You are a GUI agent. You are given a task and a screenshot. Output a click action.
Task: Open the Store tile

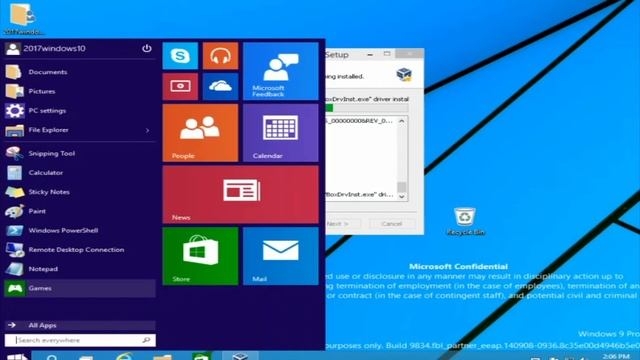click(x=200, y=256)
